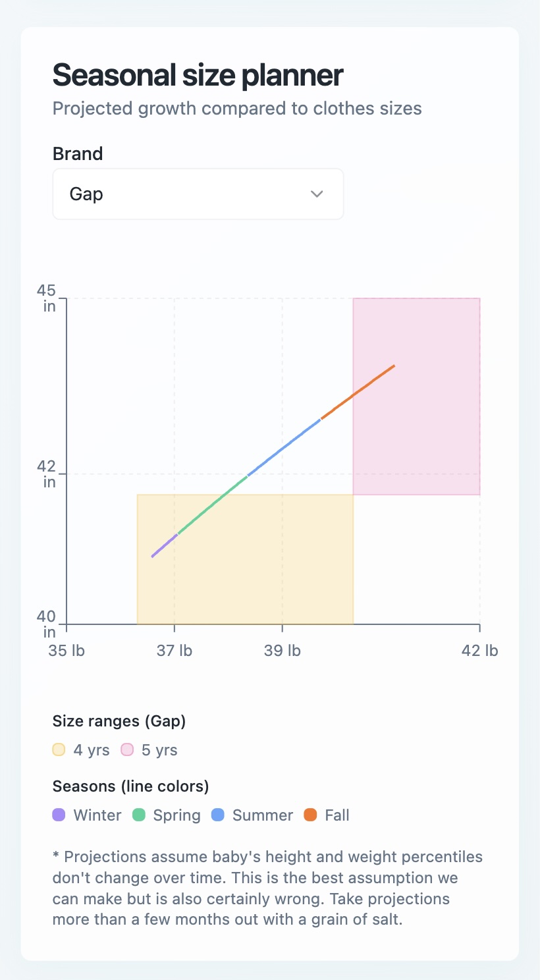Click the purple Winter line segment
Viewport: 540px width, 980px height.
point(165,546)
